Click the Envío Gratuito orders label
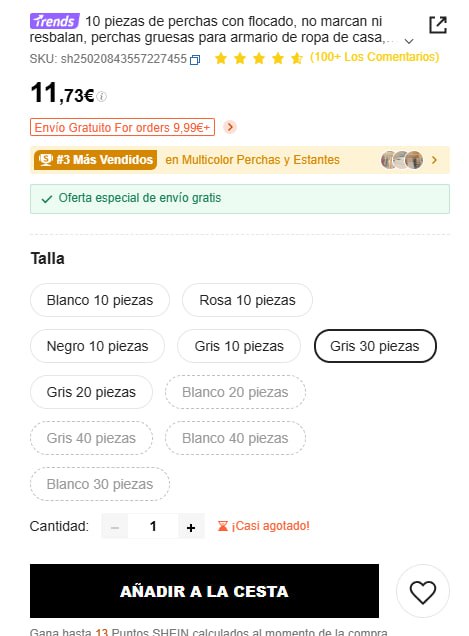Image resolution: width=469 pixels, height=636 pixels. coord(123,127)
